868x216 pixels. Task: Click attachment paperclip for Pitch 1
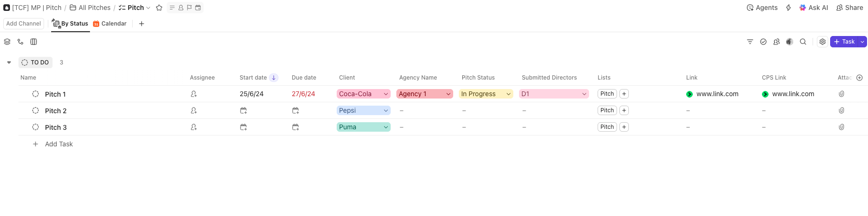(841, 94)
